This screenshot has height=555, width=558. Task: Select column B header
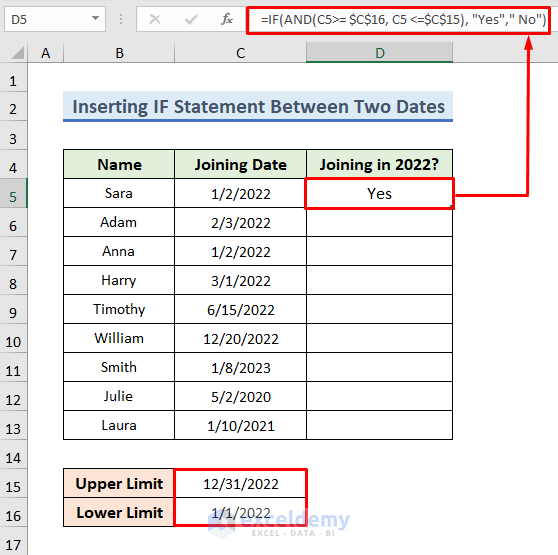tap(119, 53)
